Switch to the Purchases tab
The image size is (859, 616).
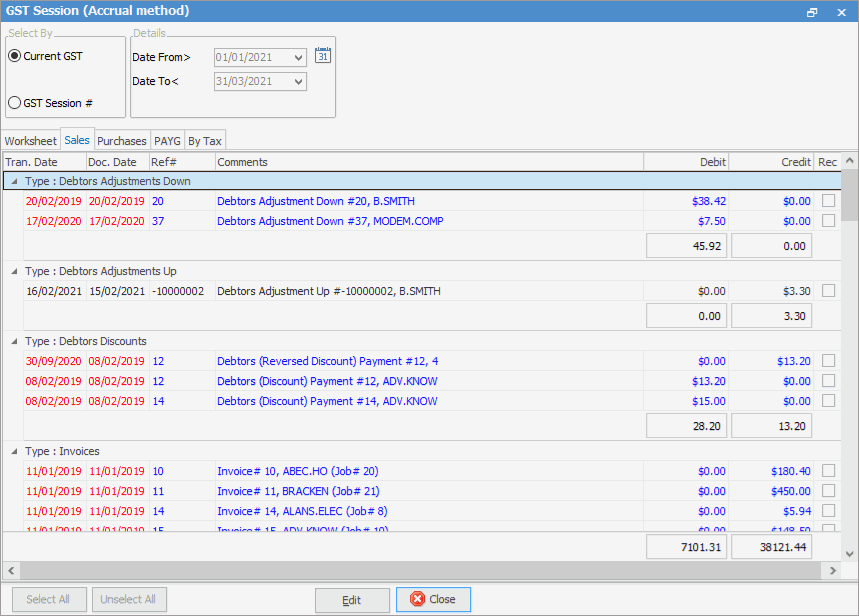click(121, 140)
